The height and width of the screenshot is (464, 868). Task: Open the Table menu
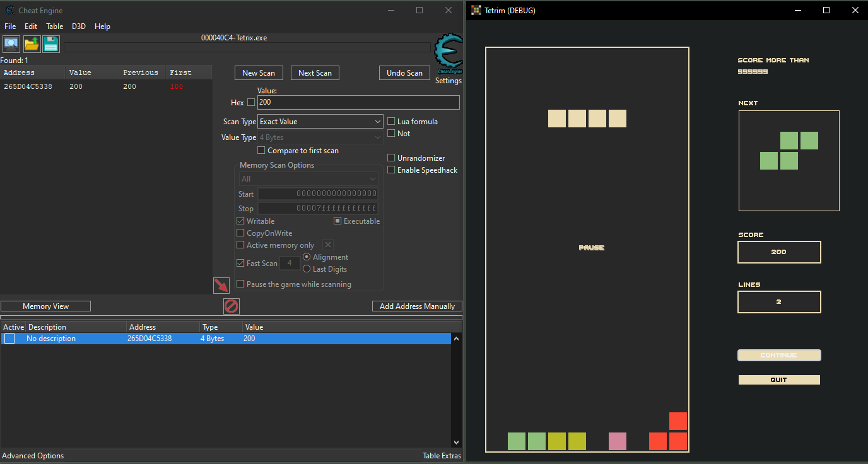(55, 26)
